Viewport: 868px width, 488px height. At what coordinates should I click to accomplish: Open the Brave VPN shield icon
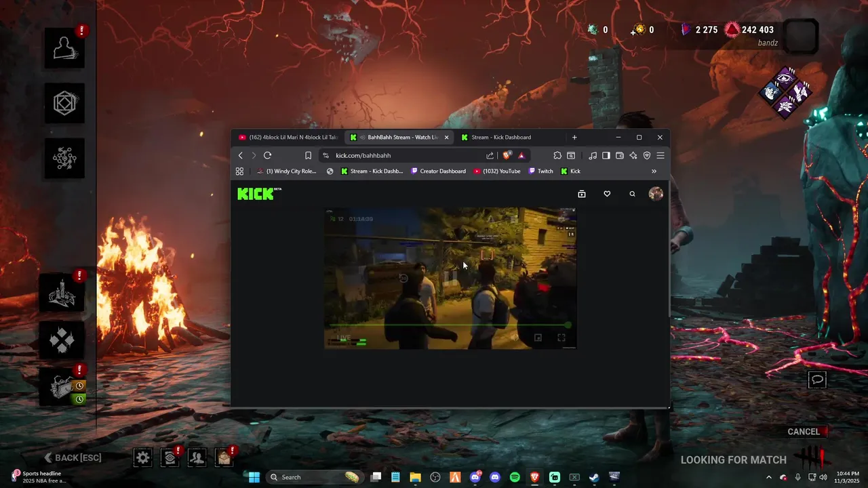647,155
